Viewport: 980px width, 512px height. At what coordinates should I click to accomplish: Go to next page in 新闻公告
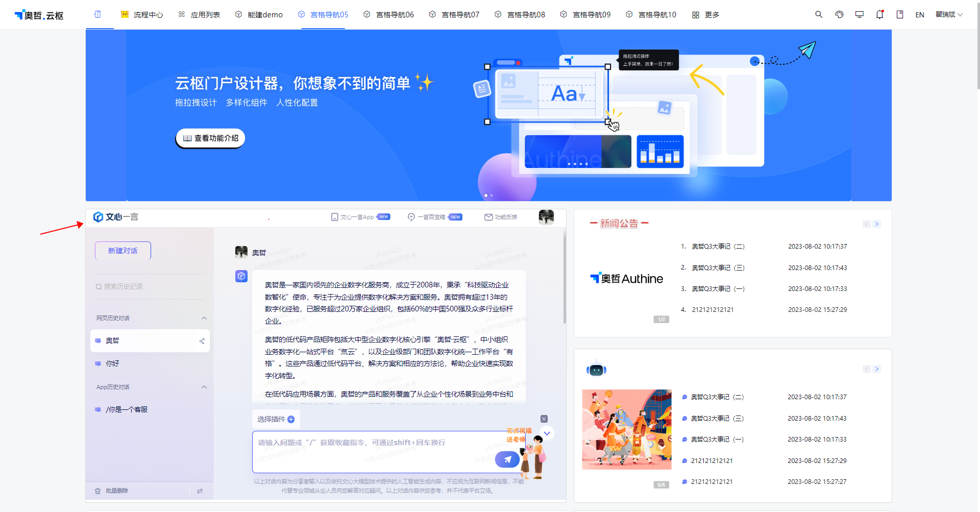[x=877, y=224]
